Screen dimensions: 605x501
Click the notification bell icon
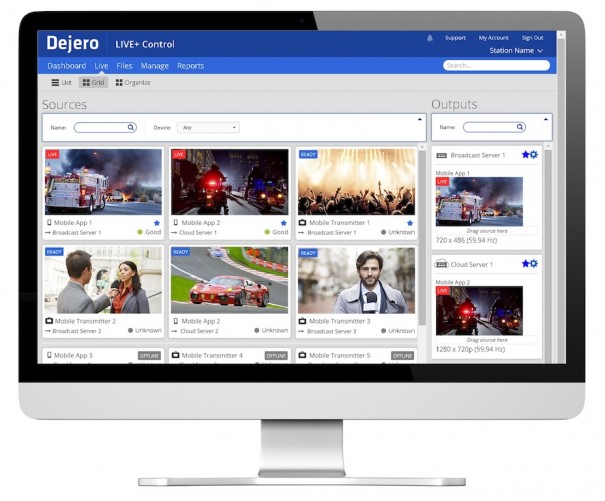point(429,38)
